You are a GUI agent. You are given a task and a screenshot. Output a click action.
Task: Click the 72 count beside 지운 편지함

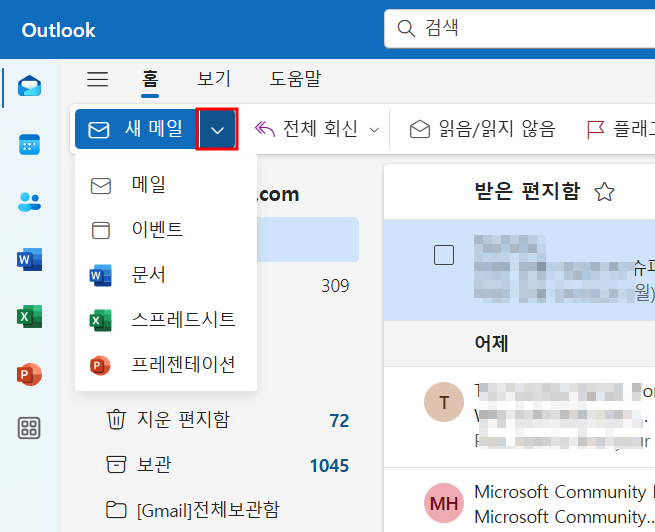(339, 421)
